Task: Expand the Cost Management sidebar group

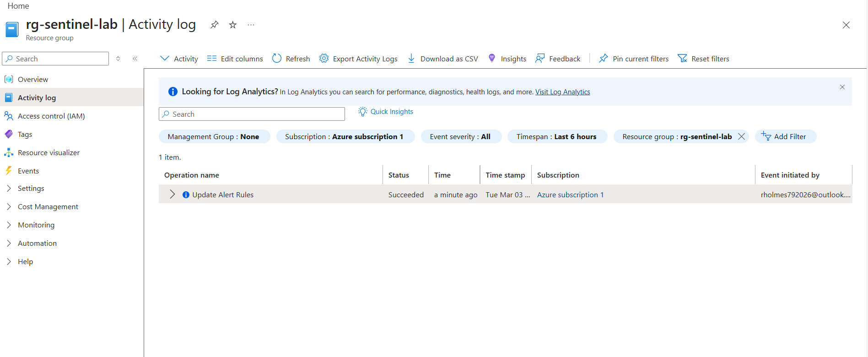Action: coord(9,206)
